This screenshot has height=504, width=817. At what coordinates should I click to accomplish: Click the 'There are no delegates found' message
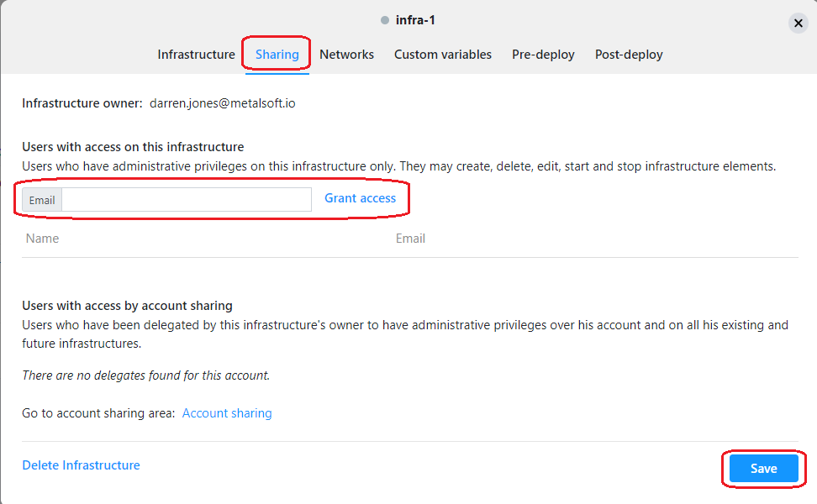click(x=146, y=375)
